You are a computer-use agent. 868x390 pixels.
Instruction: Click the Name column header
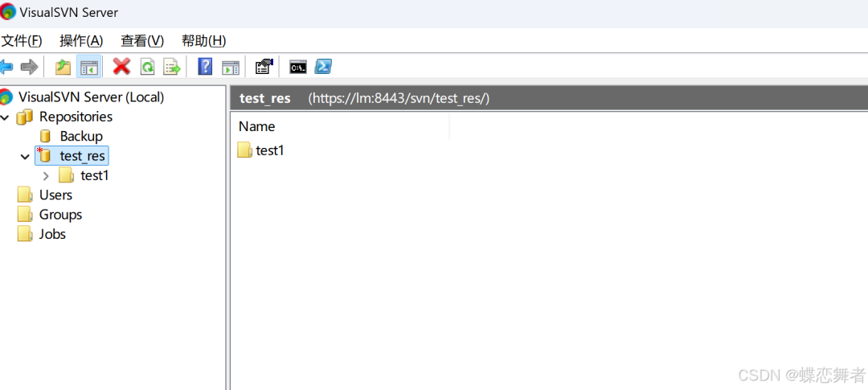click(257, 126)
